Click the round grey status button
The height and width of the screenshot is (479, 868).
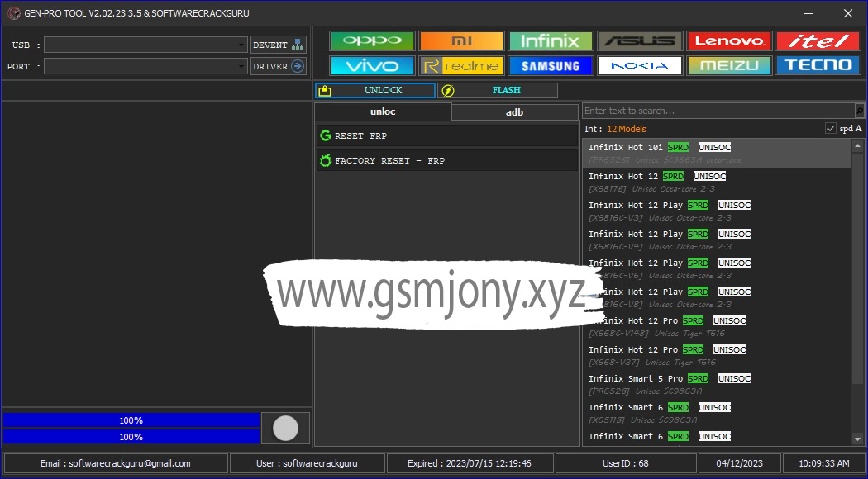(286, 428)
